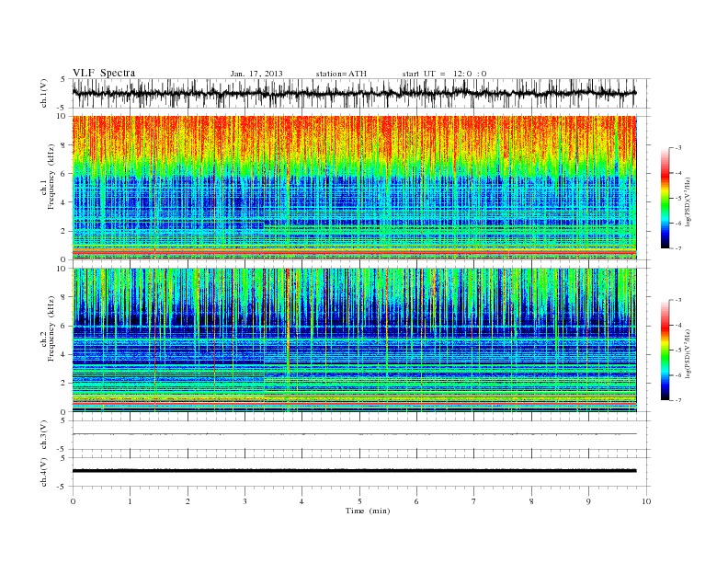Screen dimensions: 728x563
Task: Click time axis tick label "3"
Action: (245, 501)
